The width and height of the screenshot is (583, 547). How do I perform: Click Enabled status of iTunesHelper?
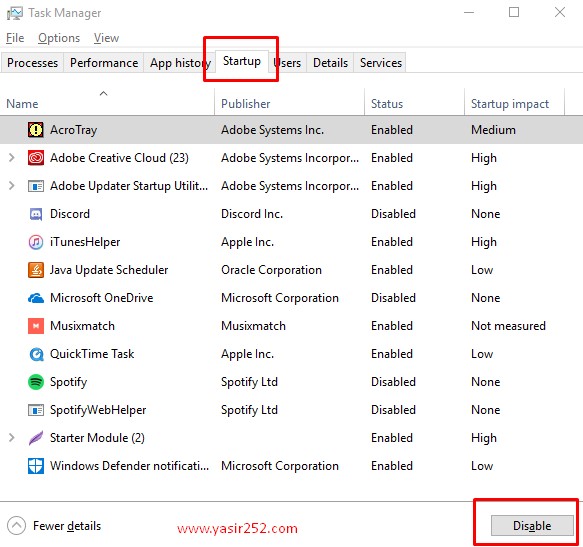(392, 242)
